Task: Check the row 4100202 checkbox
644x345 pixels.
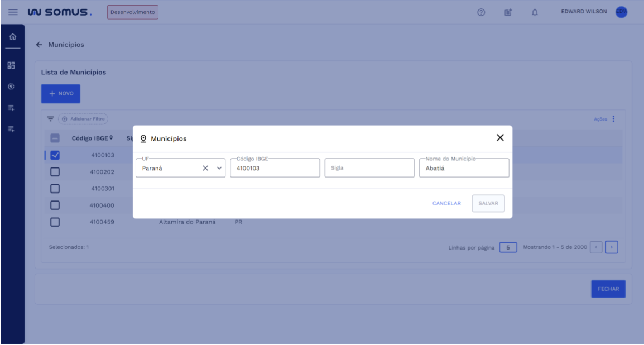Action: tap(55, 172)
